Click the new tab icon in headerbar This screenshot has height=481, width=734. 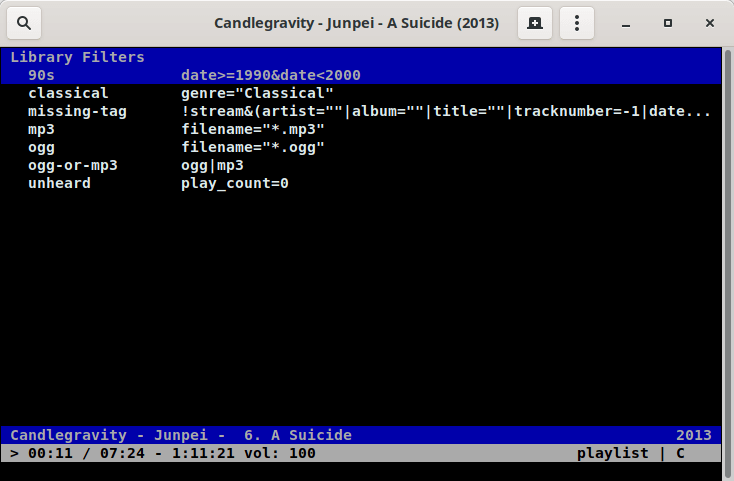[x=535, y=23]
